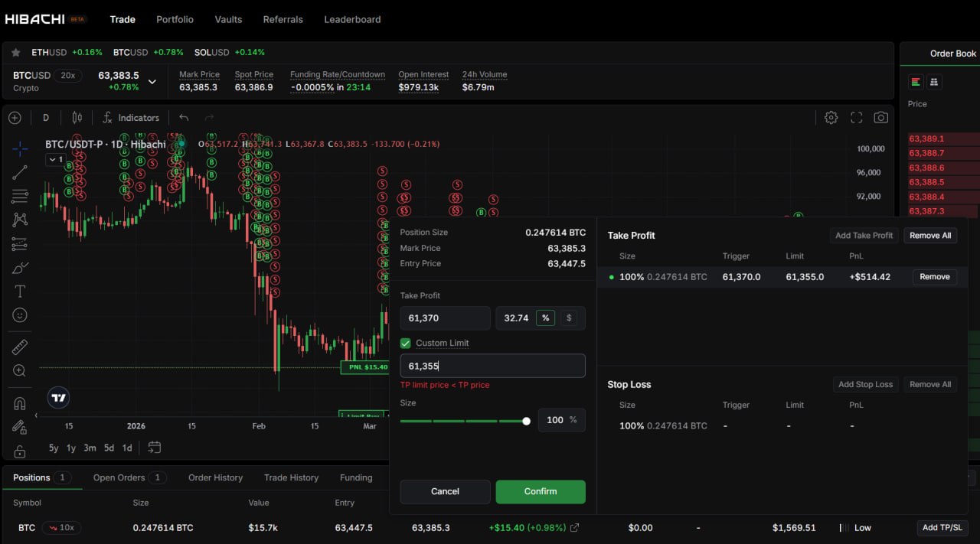Click the favorites star icon
This screenshot has height=544, width=980.
point(15,53)
